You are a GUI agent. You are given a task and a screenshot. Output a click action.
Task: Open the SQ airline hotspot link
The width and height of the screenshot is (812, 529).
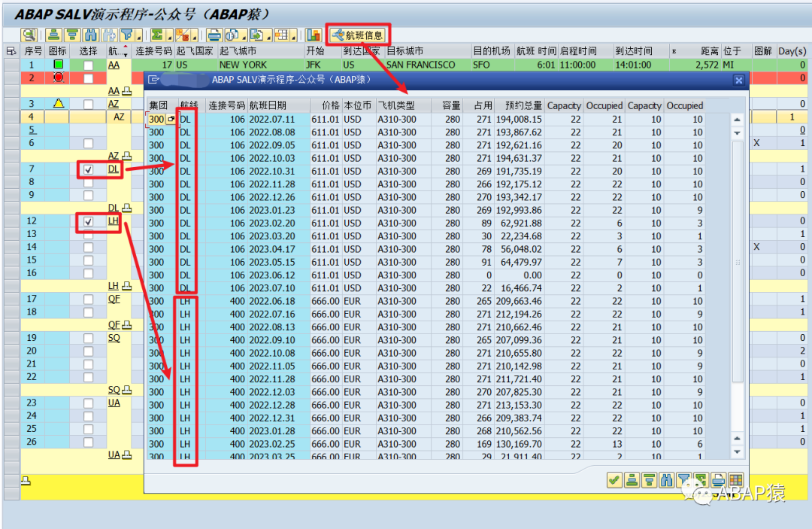tap(114, 338)
